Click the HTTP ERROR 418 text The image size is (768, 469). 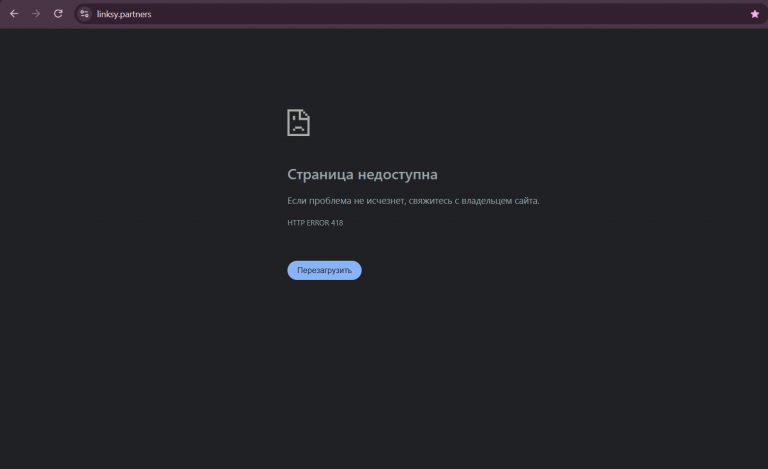click(x=315, y=223)
